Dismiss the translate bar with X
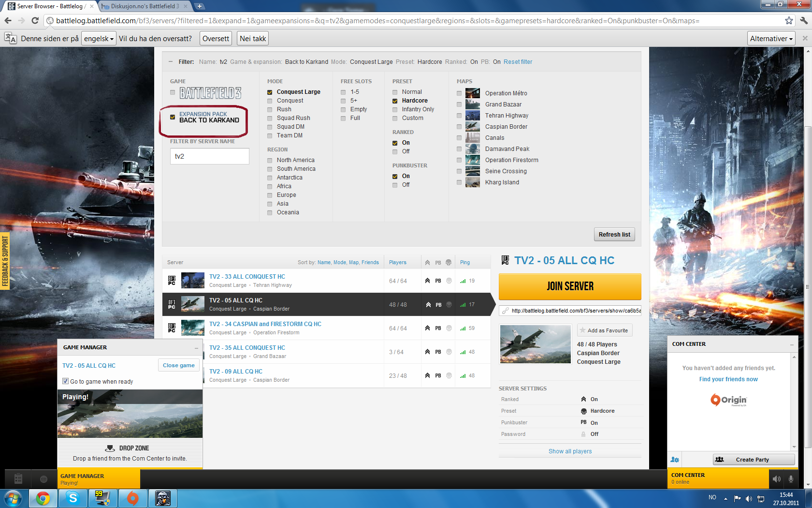Viewport: 812px width, 508px height. (805, 38)
